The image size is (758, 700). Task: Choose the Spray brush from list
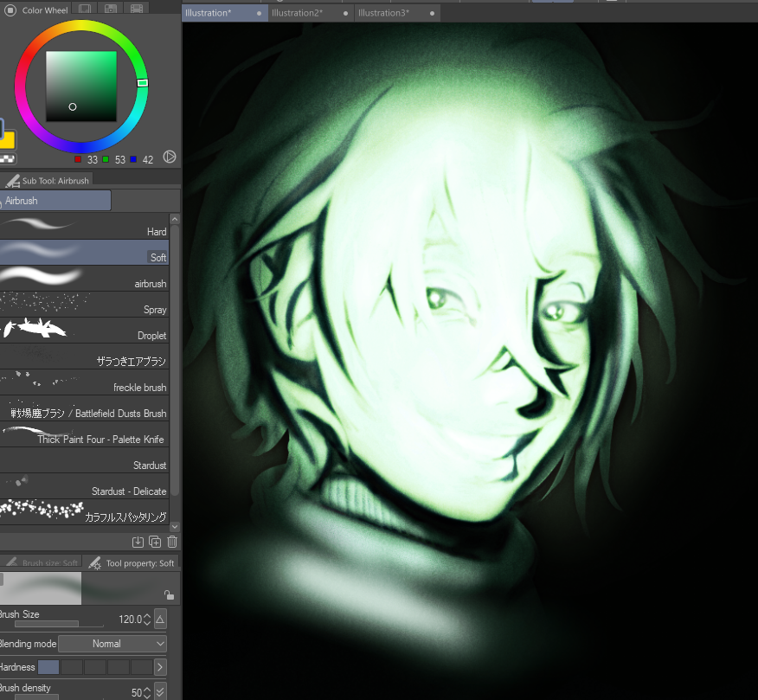click(x=85, y=305)
